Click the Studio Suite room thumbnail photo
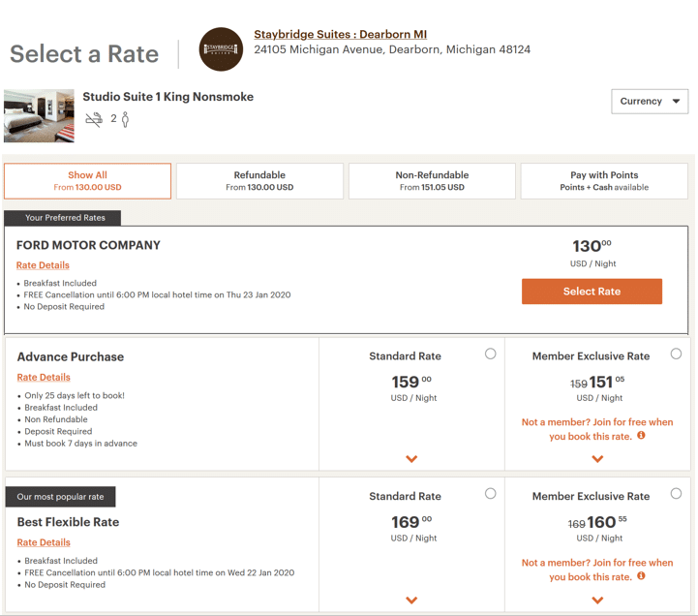The height and width of the screenshot is (616, 698). tap(39, 116)
